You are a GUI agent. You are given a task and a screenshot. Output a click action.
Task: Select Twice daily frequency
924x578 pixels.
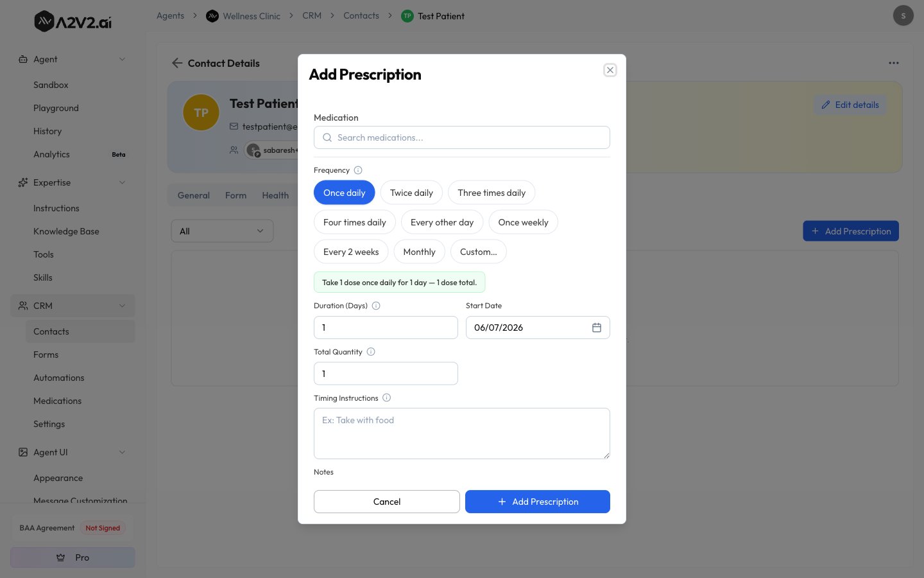411,193
